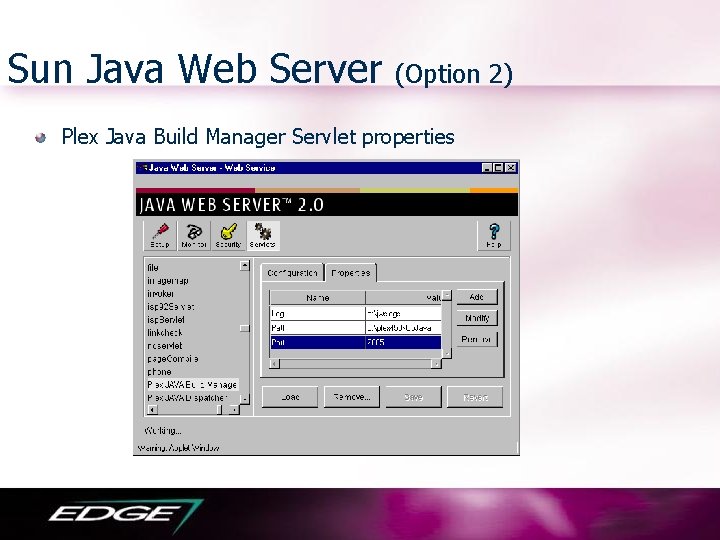
Task: Click the servlet list scroll-right arrow
Action: click(x=234, y=410)
